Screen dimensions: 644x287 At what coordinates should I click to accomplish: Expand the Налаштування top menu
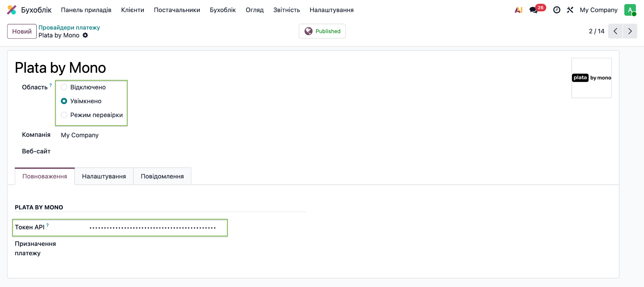331,10
